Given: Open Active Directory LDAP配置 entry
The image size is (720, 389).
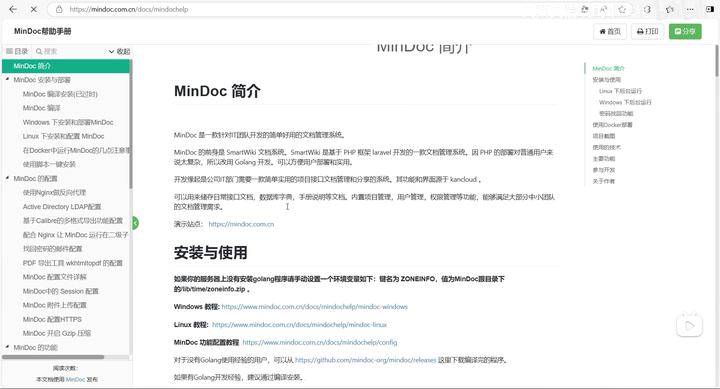Looking at the screenshot, I should tap(62, 207).
